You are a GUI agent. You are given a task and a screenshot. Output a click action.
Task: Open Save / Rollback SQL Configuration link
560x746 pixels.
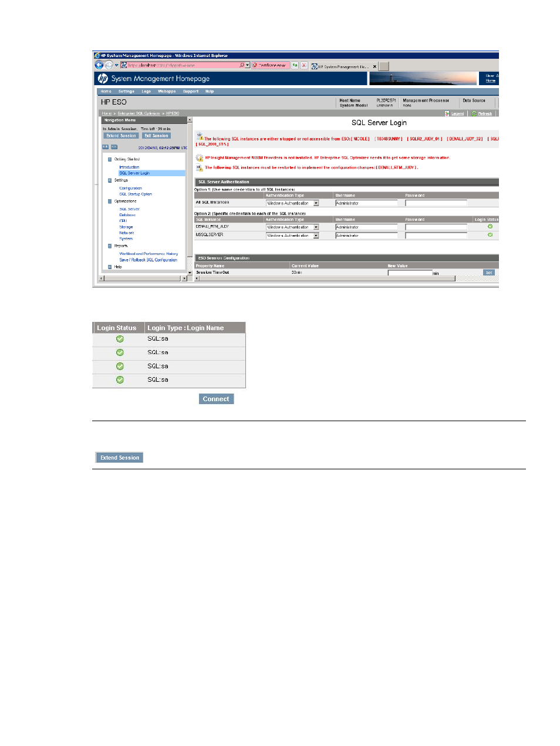148,260
